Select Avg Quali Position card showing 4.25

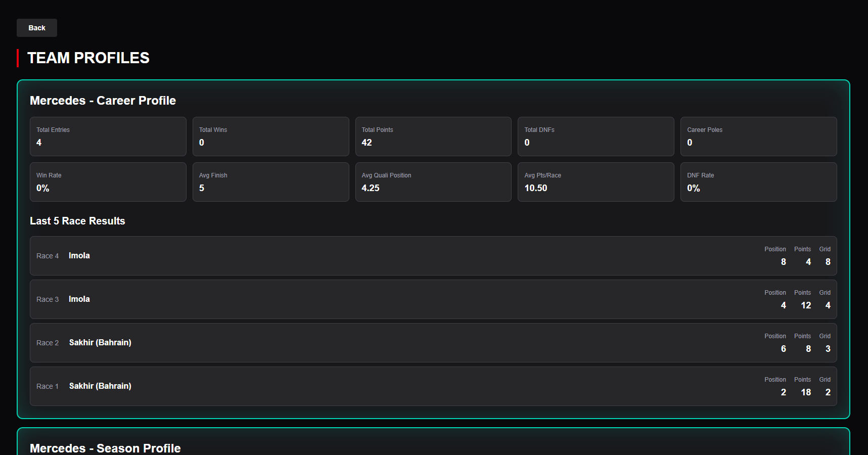(x=433, y=182)
